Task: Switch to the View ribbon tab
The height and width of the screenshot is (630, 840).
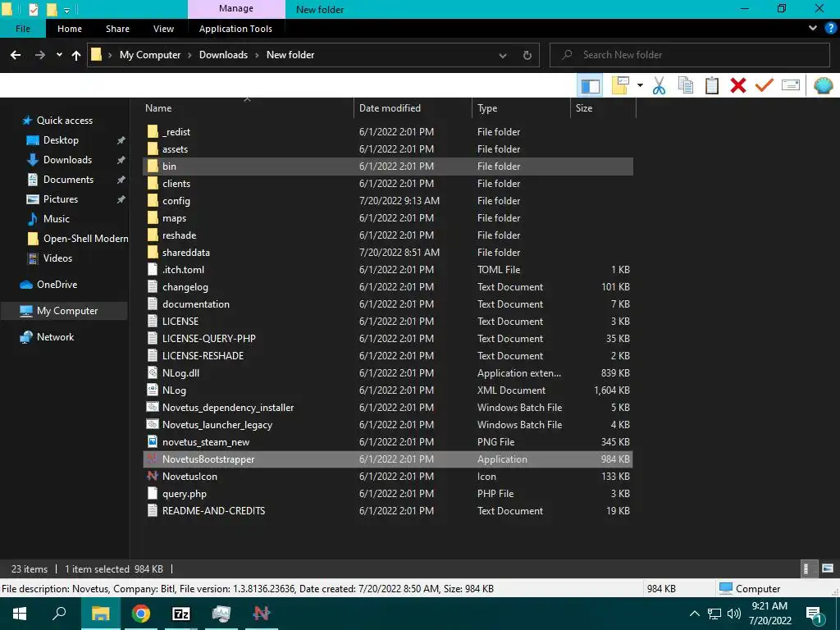Action: pyautogui.click(x=163, y=29)
